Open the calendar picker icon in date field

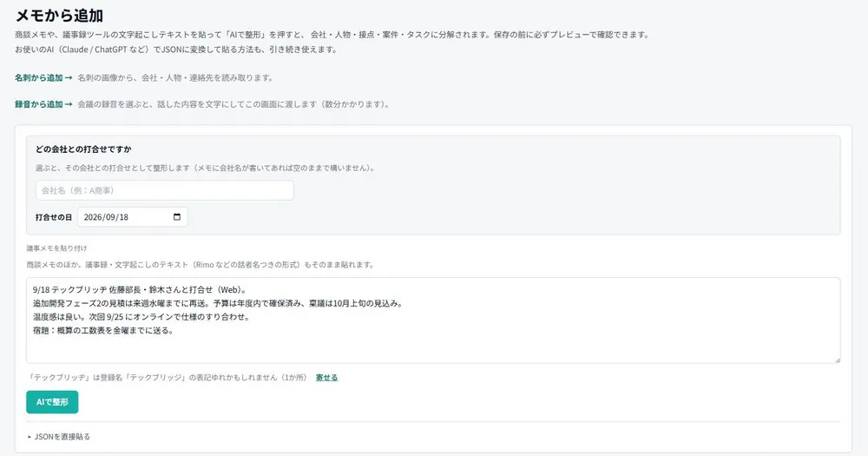[x=177, y=216]
